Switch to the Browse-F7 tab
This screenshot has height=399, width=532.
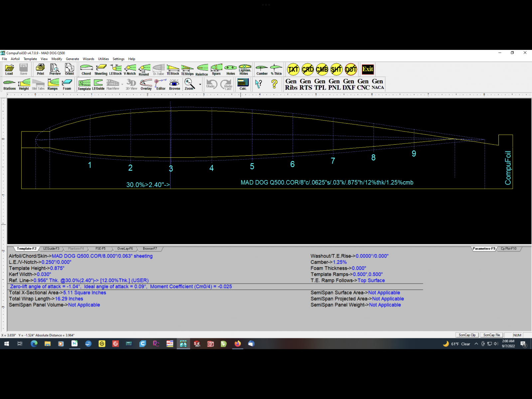[150, 249]
